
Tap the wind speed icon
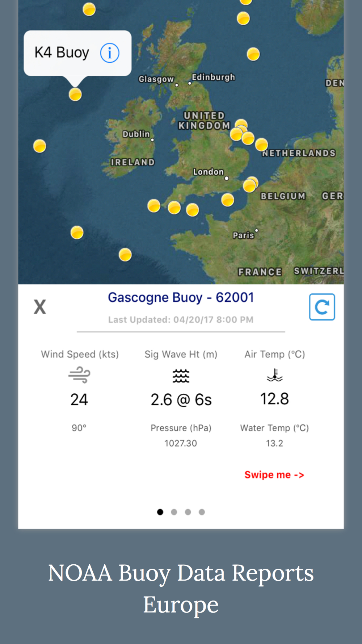(x=79, y=375)
